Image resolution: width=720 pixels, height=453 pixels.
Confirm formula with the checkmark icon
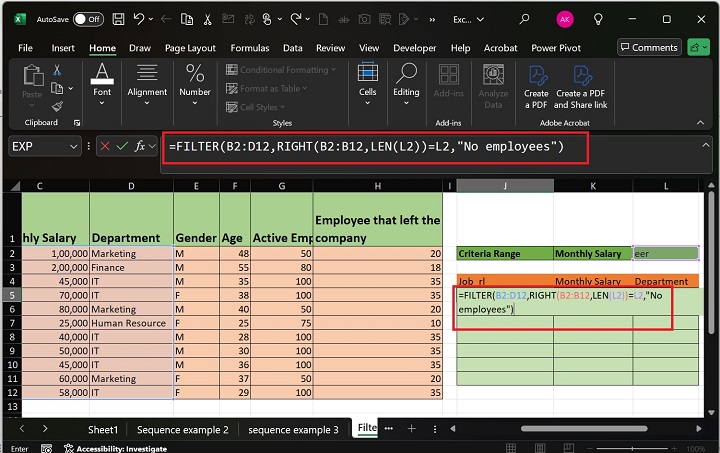pos(122,147)
